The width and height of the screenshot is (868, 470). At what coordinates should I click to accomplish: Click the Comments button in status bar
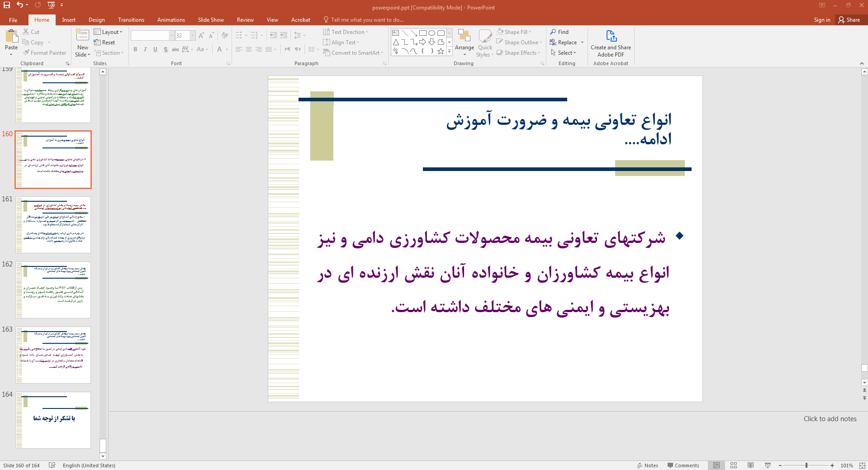683,465
